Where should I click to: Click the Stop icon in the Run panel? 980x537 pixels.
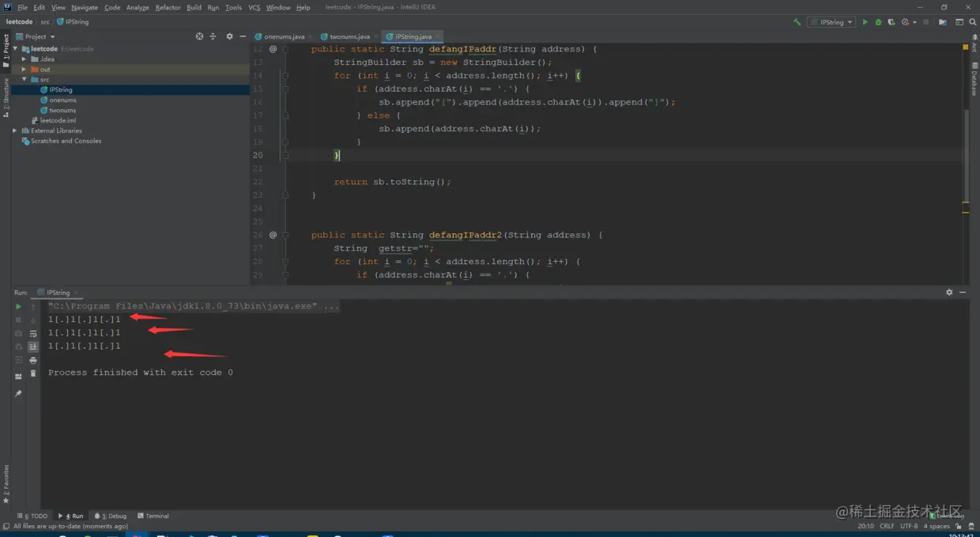[x=18, y=320]
